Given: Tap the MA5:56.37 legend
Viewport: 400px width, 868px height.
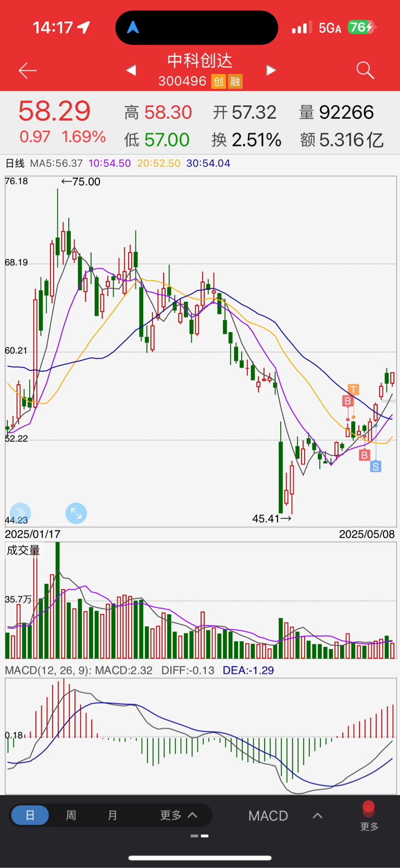Looking at the screenshot, I should [56, 163].
